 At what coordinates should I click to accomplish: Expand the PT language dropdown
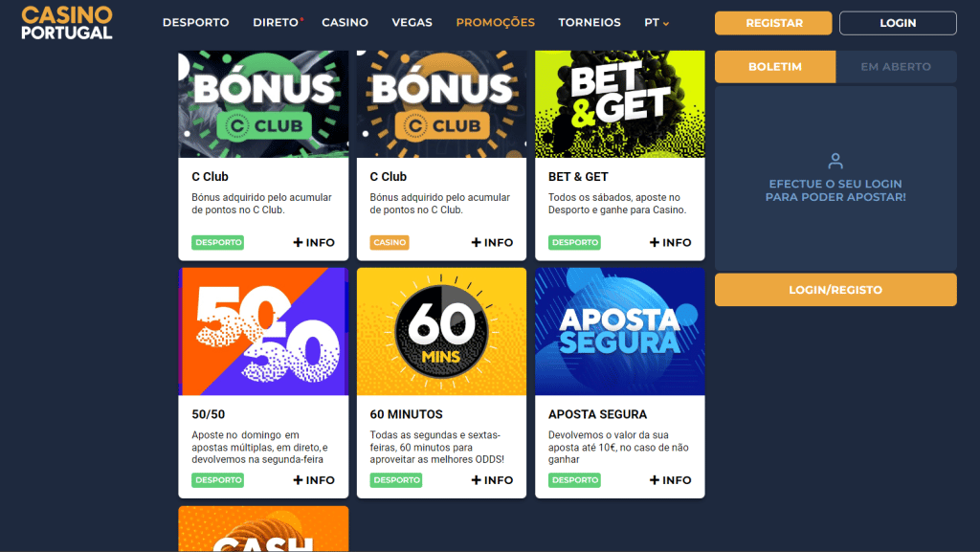[657, 22]
